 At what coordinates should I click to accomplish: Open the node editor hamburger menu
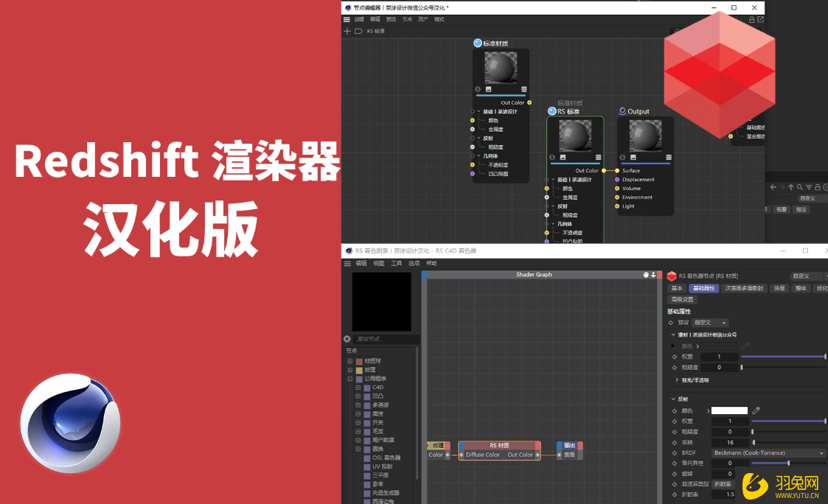click(347, 19)
